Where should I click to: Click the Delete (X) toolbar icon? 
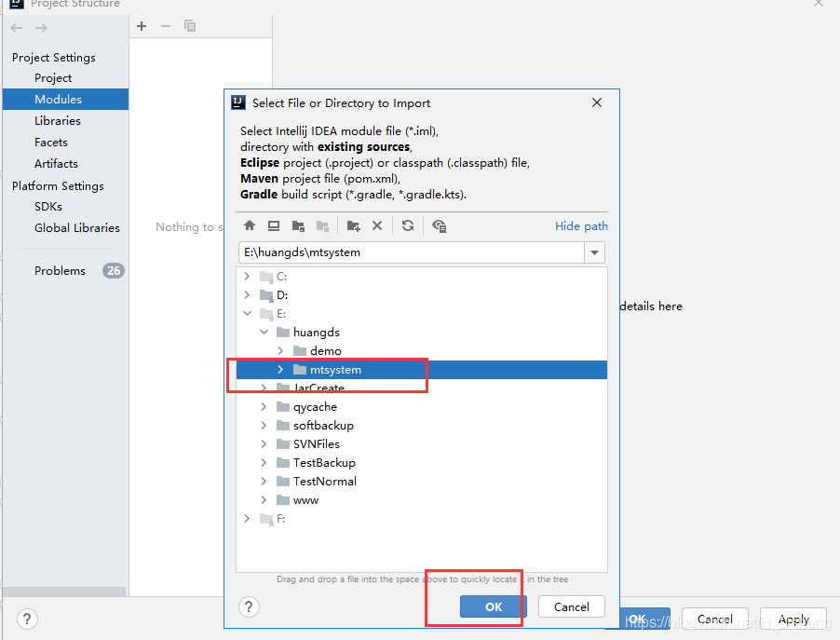coord(377,225)
